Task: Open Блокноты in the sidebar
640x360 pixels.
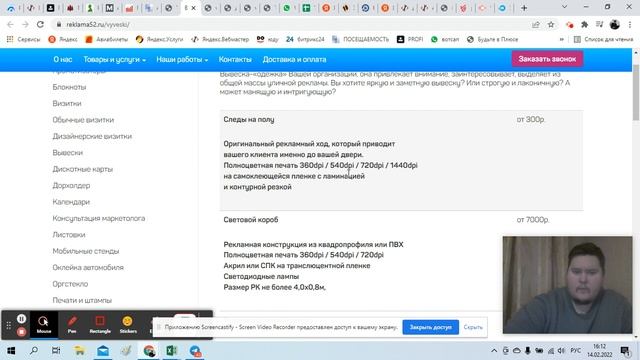Action: pos(69,87)
